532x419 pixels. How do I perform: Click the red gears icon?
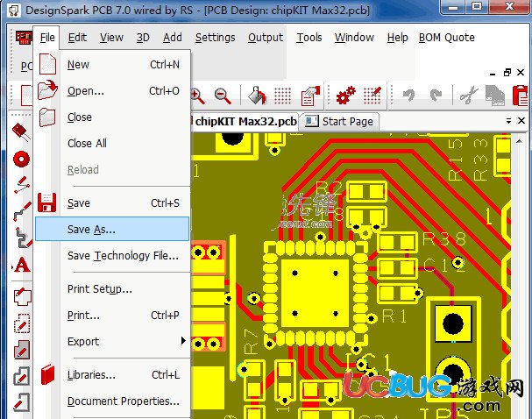click(345, 96)
